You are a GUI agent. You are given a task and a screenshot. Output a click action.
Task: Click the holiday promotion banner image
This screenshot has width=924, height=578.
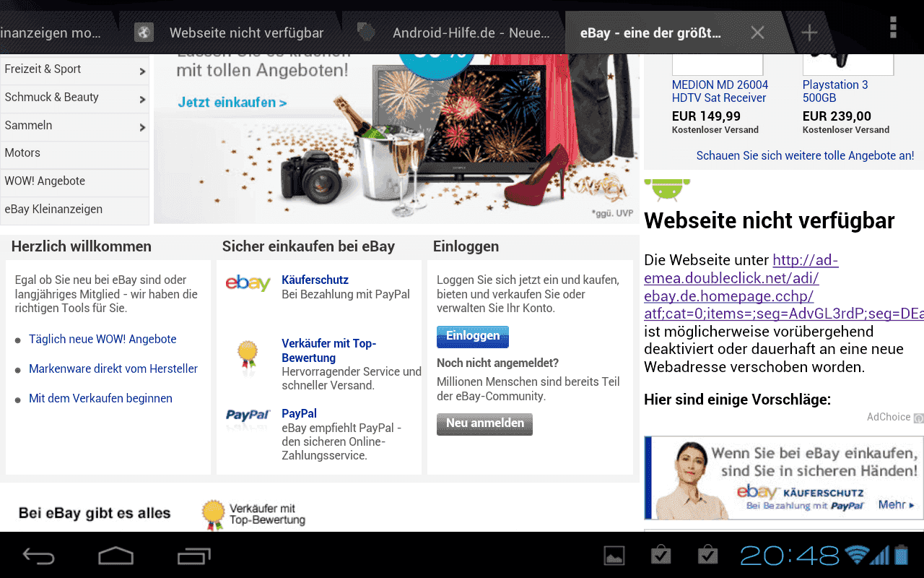tap(396, 139)
